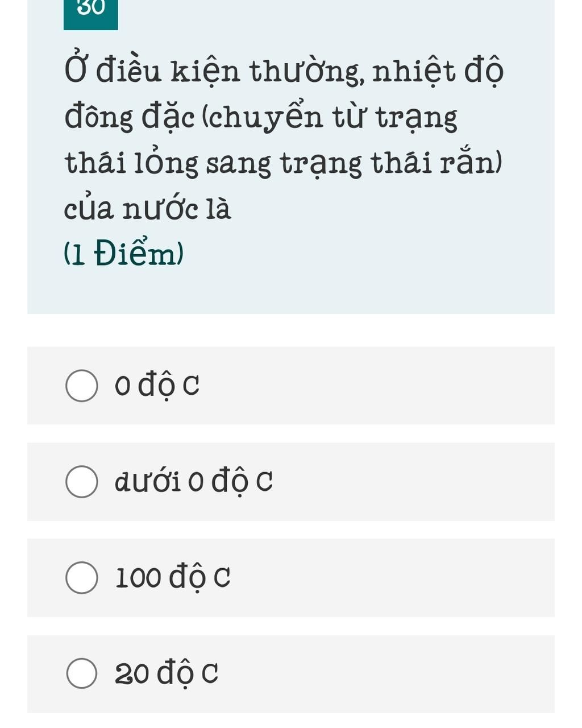Viewport: 582px width, 728px height.
Task: Mark the 100 độ C radio circle
Action: 82,578
